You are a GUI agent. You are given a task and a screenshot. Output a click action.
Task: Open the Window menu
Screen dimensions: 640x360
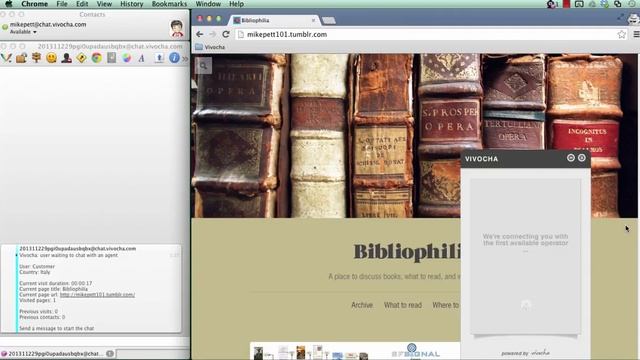click(208, 4)
